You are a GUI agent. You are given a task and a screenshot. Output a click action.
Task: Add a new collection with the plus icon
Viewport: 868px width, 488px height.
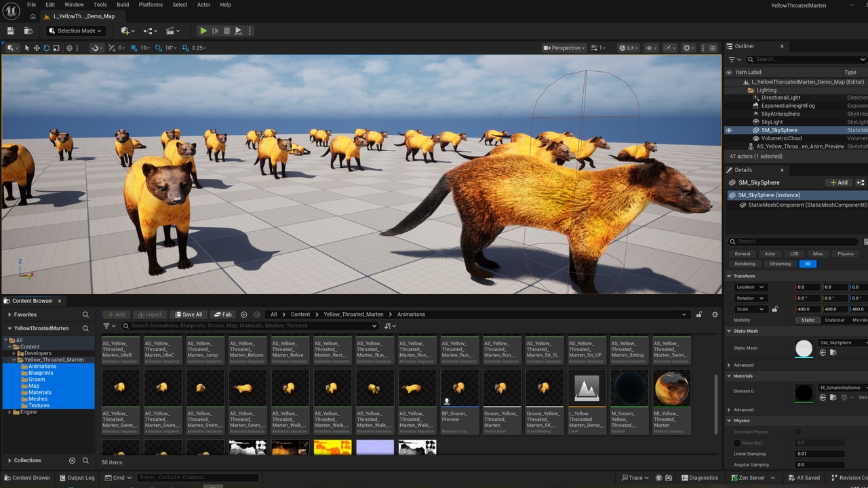tap(72, 460)
